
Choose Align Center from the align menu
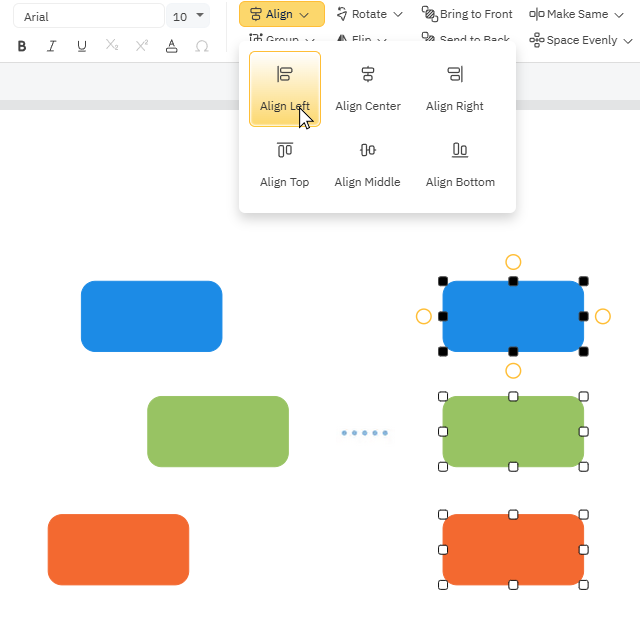pyautogui.click(x=368, y=89)
